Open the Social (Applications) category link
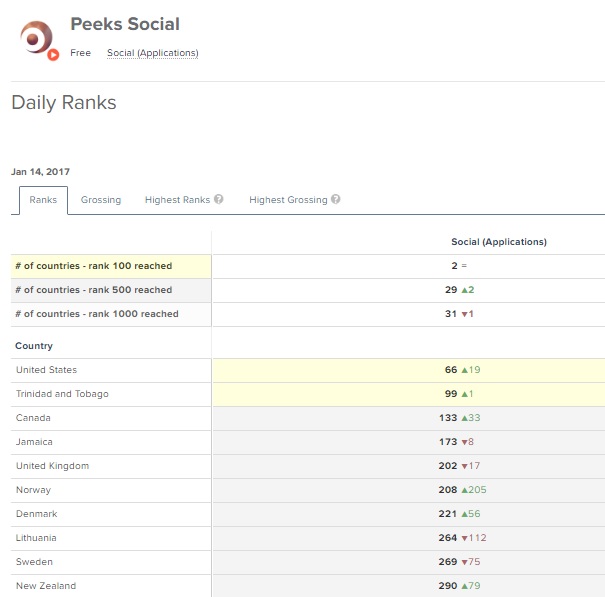 pos(153,53)
